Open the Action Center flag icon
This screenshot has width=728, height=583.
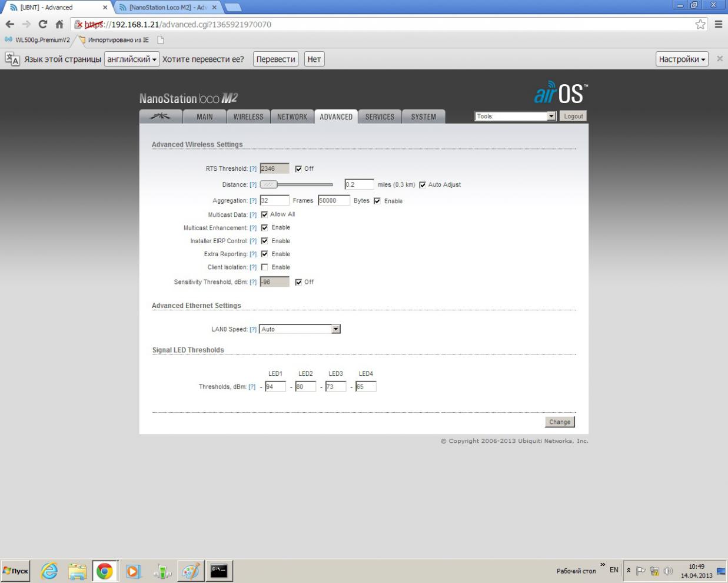pos(641,571)
